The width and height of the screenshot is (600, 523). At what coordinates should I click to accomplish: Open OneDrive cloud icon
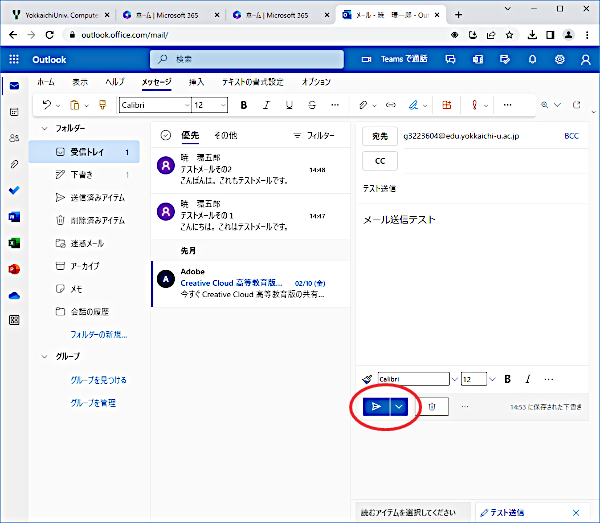14,295
